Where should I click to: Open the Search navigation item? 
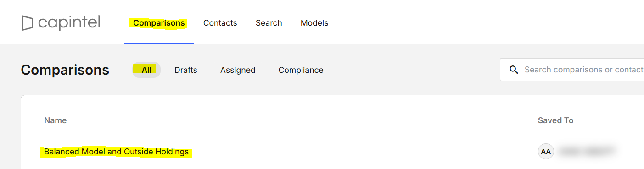269,23
